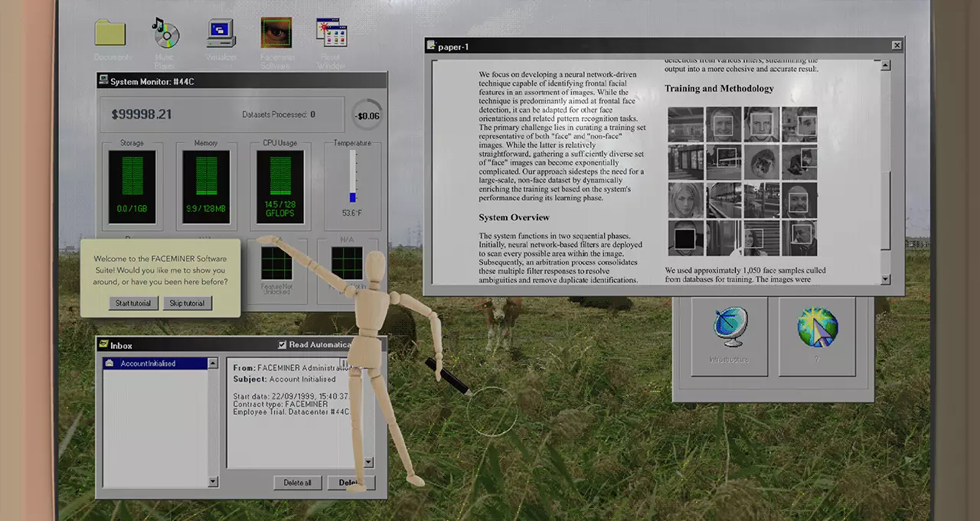Click the globe with cursor icon
This screenshot has height=521, width=980.
click(x=817, y=329)
